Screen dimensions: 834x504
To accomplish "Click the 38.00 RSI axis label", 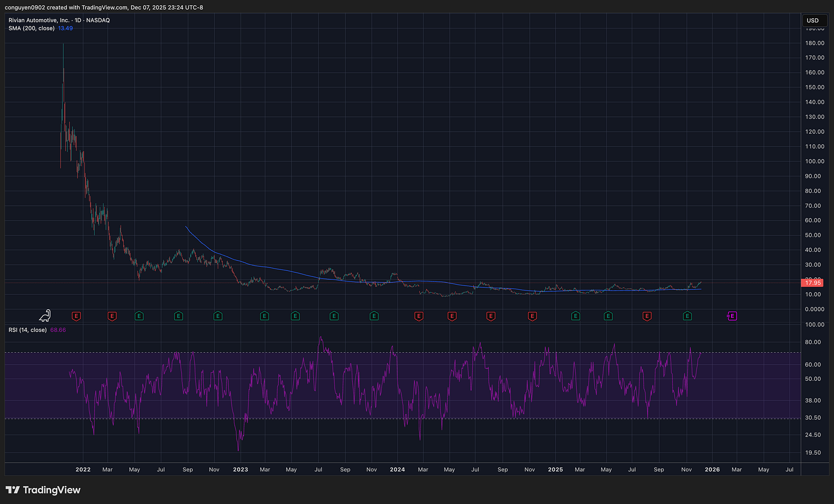I will point(813,401).
